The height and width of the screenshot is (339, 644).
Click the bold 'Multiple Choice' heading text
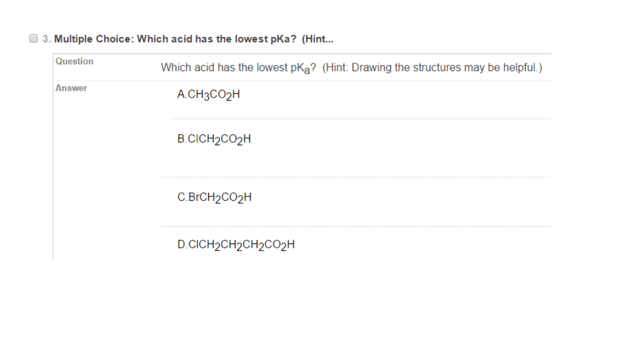pos(95,39)
